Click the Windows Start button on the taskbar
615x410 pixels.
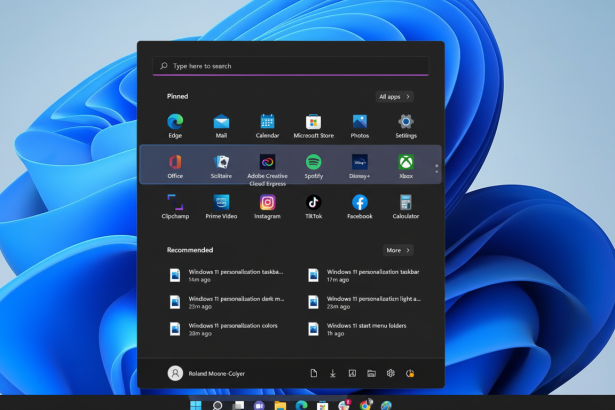pos(196,405)
